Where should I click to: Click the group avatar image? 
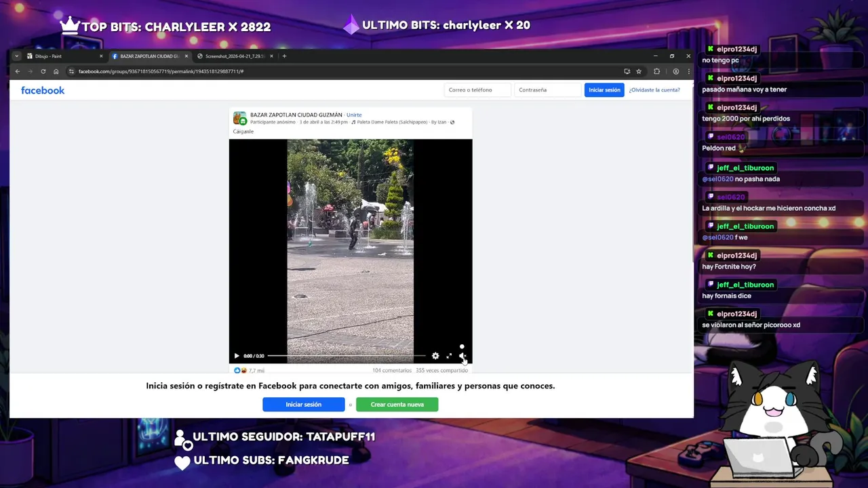click(239, 118)
